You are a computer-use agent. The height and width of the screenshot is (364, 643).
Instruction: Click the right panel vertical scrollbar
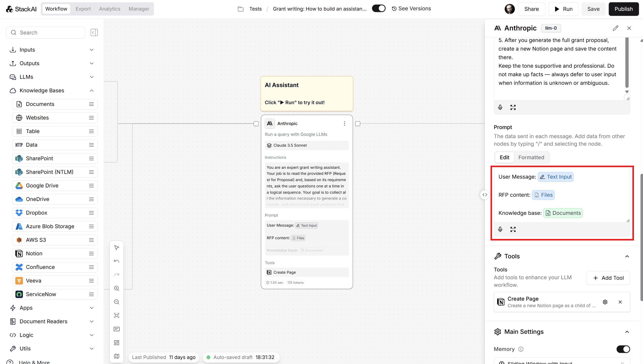click(x=641, y=237)
